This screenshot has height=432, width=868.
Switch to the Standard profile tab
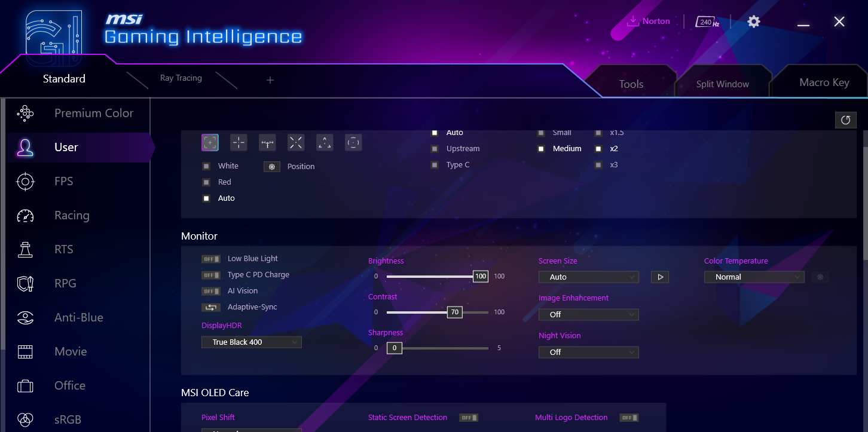click(64, 79)
